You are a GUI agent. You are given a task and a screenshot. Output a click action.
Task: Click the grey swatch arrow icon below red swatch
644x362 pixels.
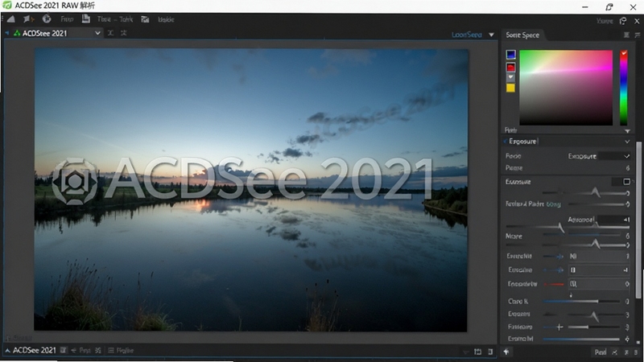(x=510, y=77)
